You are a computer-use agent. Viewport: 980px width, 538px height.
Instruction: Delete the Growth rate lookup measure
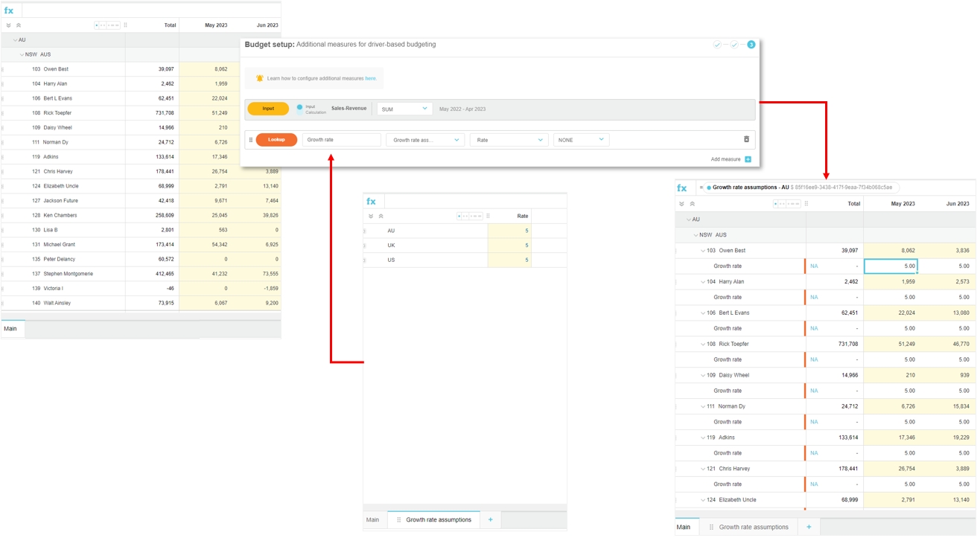click(746, 140)
